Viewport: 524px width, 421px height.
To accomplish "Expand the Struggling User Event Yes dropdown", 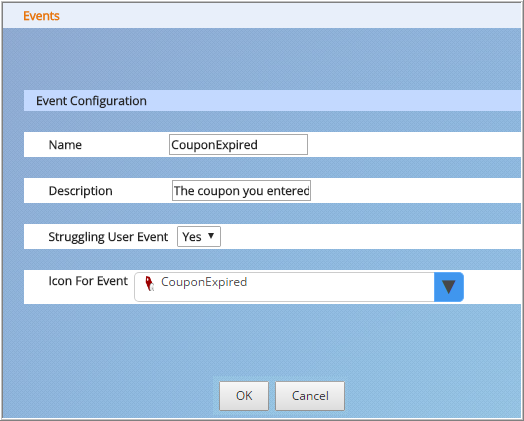I will 199,237.
